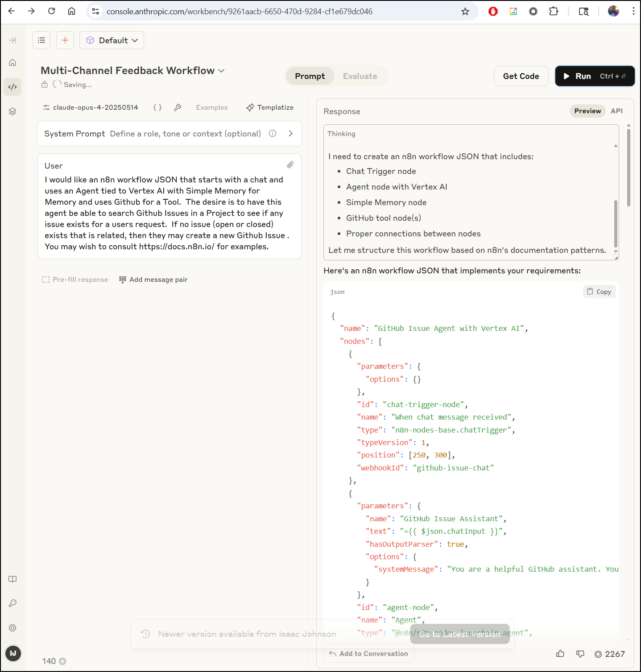Open the IJ user account avatar
641x672 pixels.
[x=13, y=653]
